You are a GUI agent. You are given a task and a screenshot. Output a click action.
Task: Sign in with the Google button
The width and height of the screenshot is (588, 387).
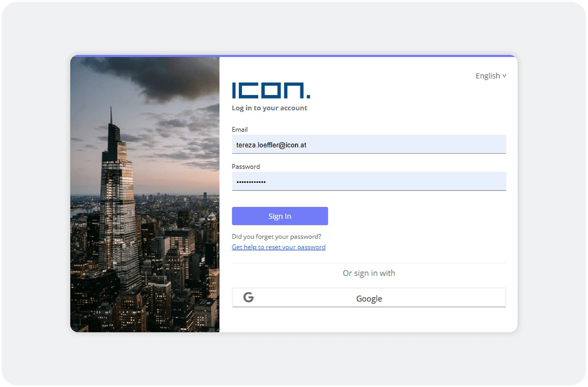369,298
